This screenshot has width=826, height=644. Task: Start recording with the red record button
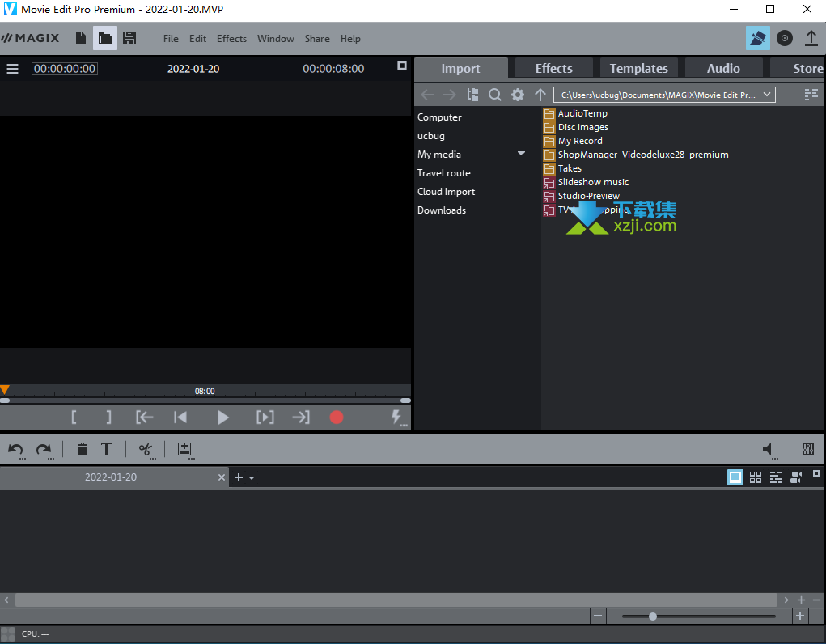(x=337, y=417)
